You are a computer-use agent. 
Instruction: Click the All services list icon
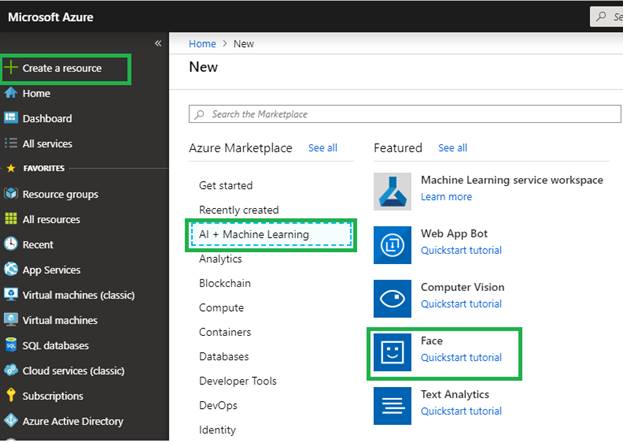11,143
